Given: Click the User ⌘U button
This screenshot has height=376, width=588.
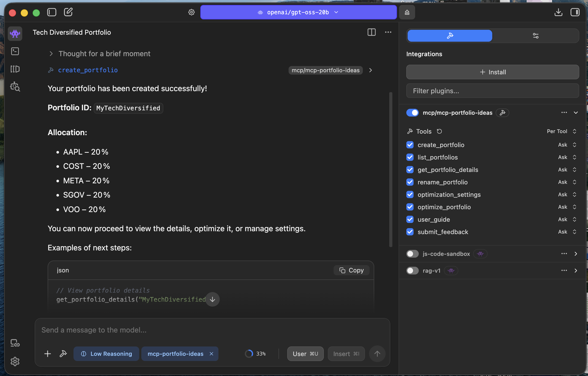Looking at the screenshot, I should tap(305, 354).
